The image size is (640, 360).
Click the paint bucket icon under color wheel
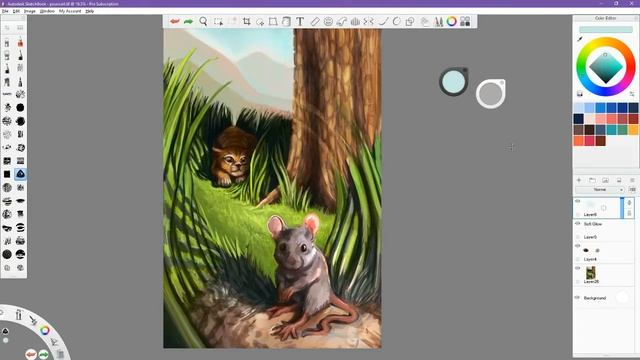point(580,94)
